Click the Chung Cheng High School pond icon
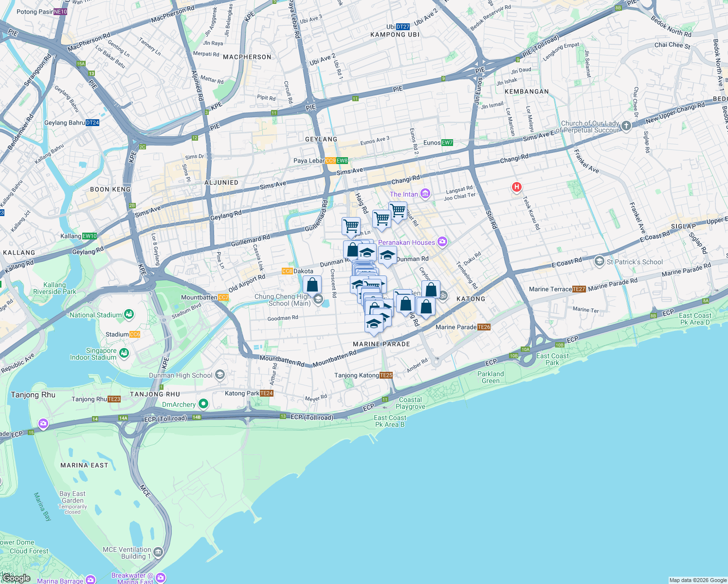The width and height of the screenshot is (728, 584). pyautogui.click(x=319, y=300)
